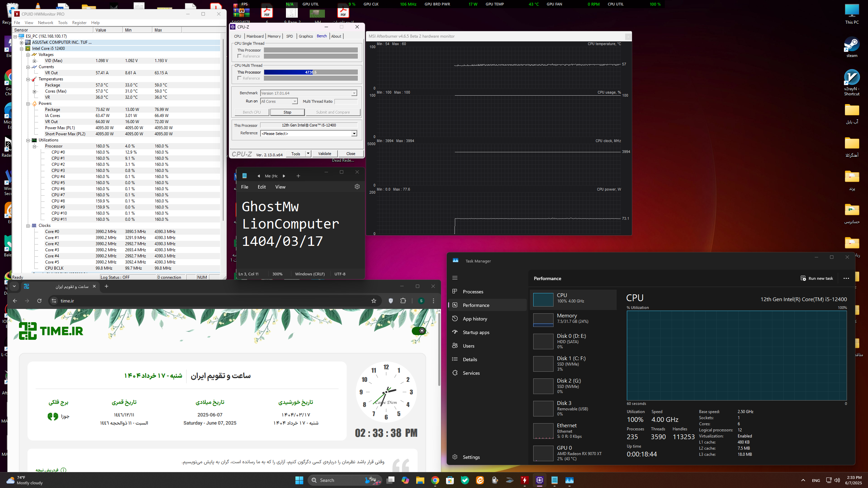Select Memory in Task Manager performance list
The height and width of the screenshot is (488, 868).
[x=573, y=319]
